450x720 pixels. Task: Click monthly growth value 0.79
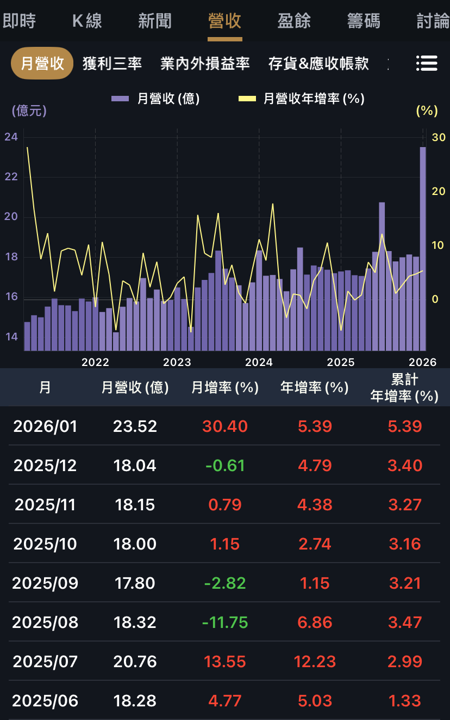(x=225, y=505)
